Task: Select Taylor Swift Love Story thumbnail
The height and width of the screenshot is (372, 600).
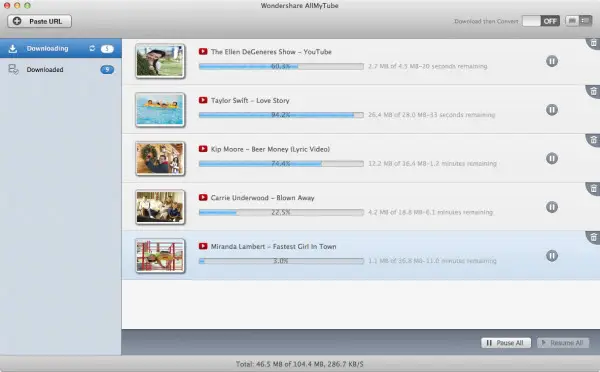Action: pos(160,109)
